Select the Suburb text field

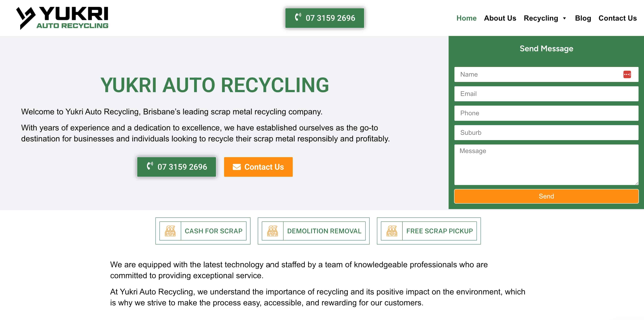tap(546, 132)
